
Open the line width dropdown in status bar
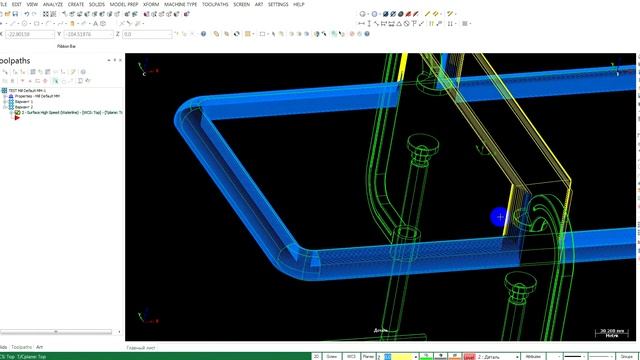coord(611,357)
